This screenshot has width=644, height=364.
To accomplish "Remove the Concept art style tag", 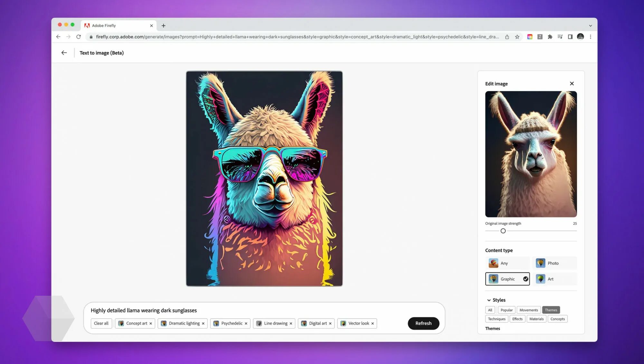I will click(151, 323).
